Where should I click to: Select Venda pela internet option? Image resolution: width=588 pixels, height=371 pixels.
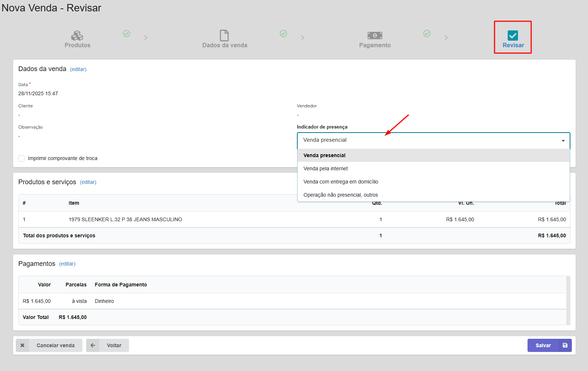click(326, 168)
